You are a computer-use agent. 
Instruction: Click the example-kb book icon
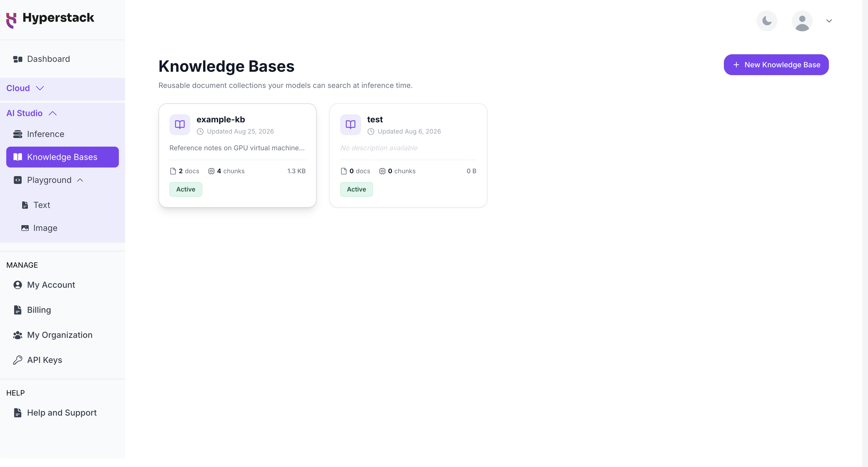(x=180, y=125)
